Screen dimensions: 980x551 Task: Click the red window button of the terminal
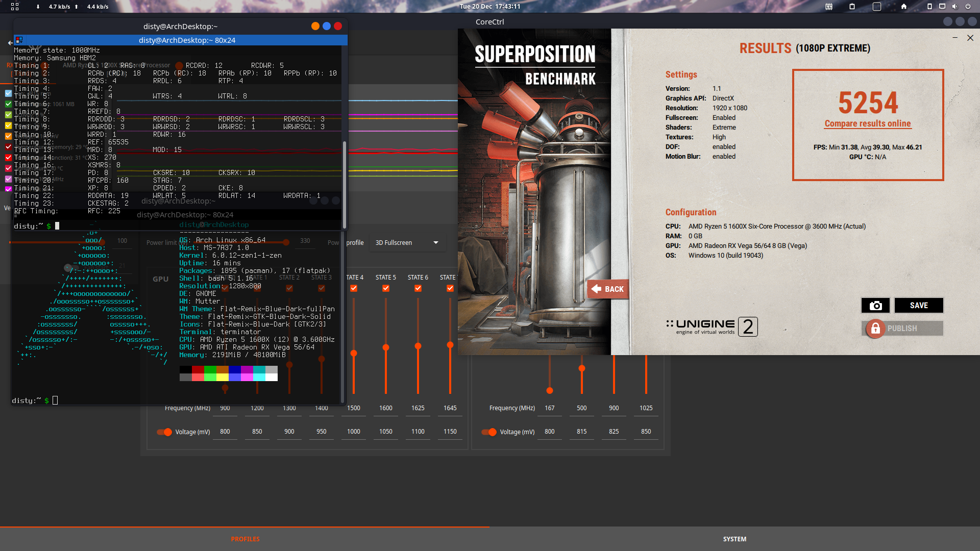[338, 26]
